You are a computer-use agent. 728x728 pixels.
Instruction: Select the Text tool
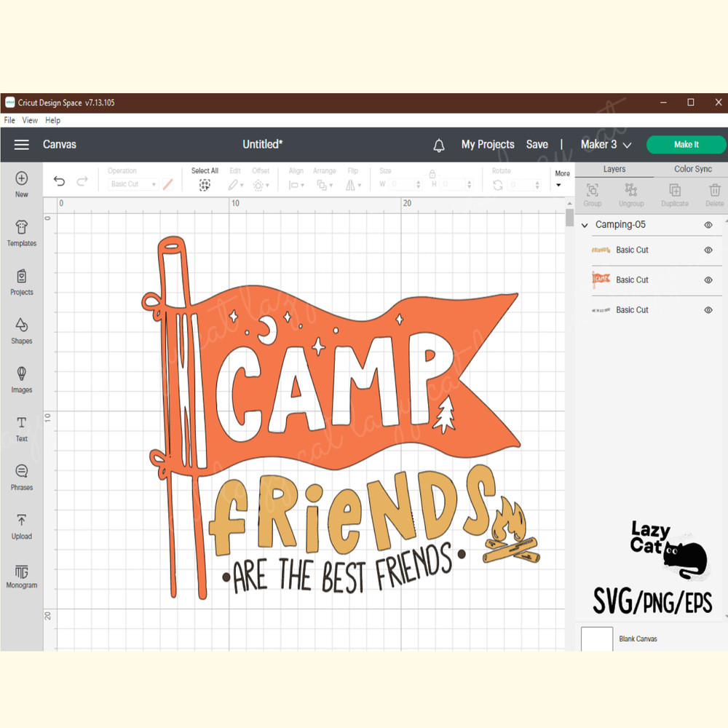click(22, 428)
